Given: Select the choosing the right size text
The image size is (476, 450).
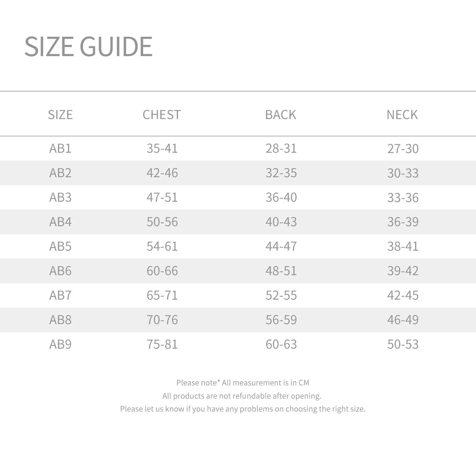Looking at the screenshot, I should (243, 409).
